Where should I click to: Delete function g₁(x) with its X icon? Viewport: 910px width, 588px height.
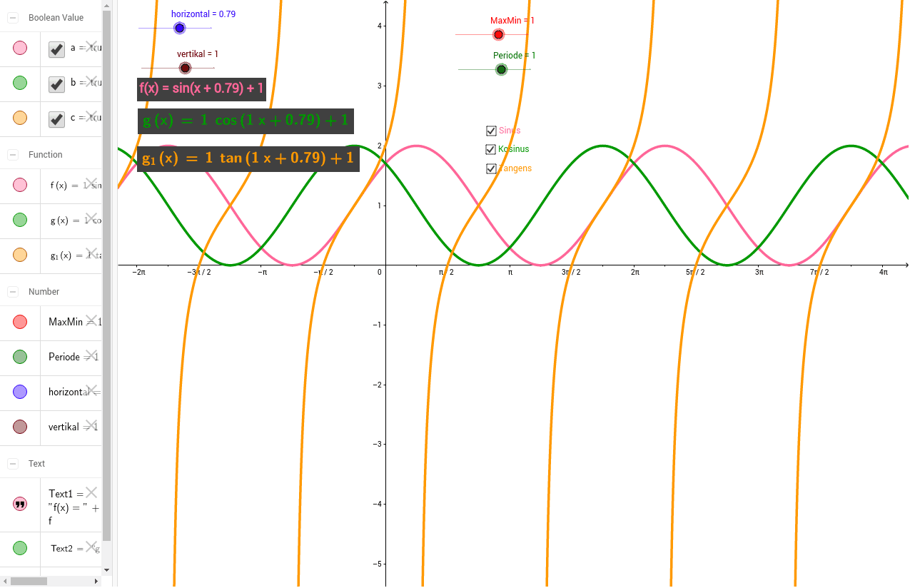pos(91,253)
